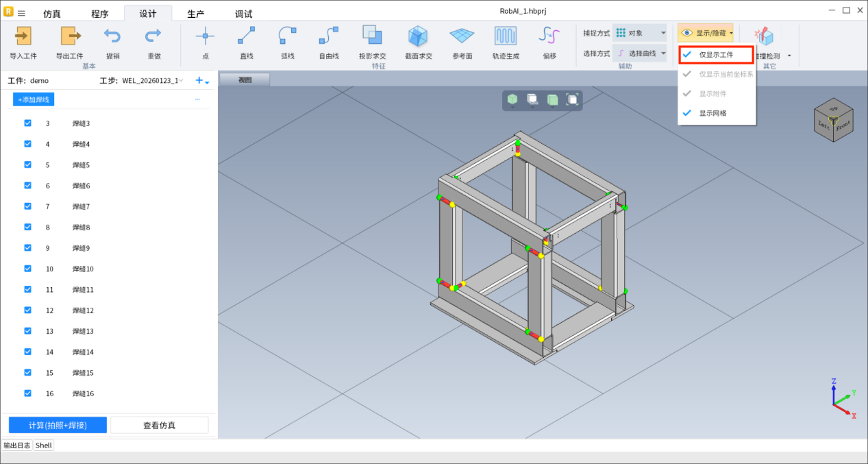Click the view orientation cube
868x464 pixels.
(x=833, y=121)
